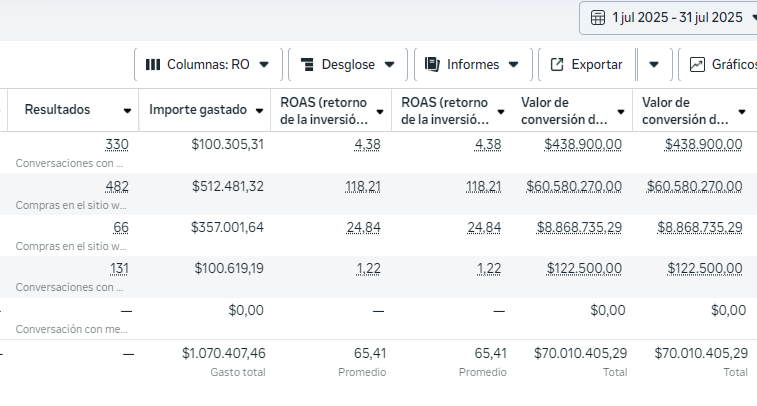The width and height of the screenshot is (757, 406).
Task: Open Resultados column header options arrow
Action: click(127, 110)
